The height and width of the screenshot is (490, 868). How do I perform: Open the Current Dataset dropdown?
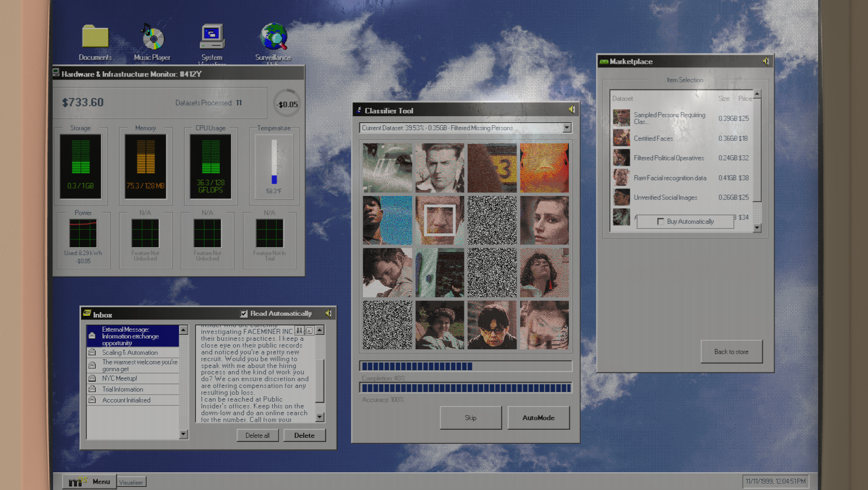click(567, 128)
